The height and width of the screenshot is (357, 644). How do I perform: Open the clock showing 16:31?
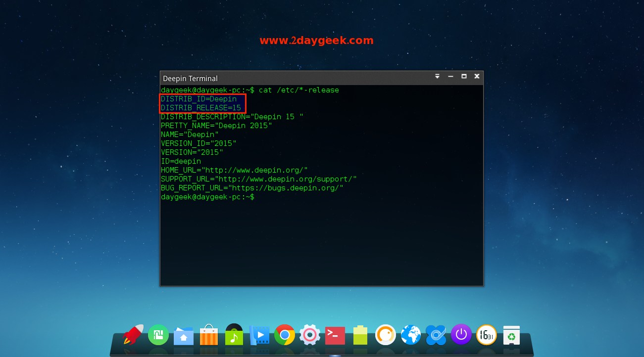coord(487,335)
